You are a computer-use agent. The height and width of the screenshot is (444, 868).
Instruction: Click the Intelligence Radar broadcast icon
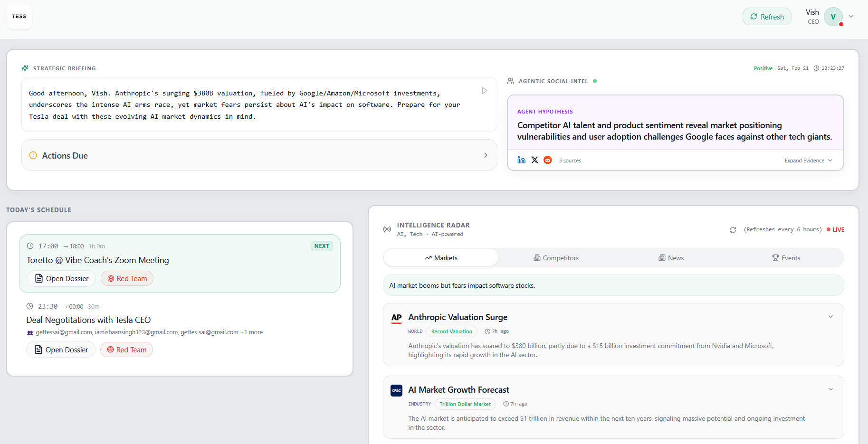pyautogui.click(x=387, y=229)
